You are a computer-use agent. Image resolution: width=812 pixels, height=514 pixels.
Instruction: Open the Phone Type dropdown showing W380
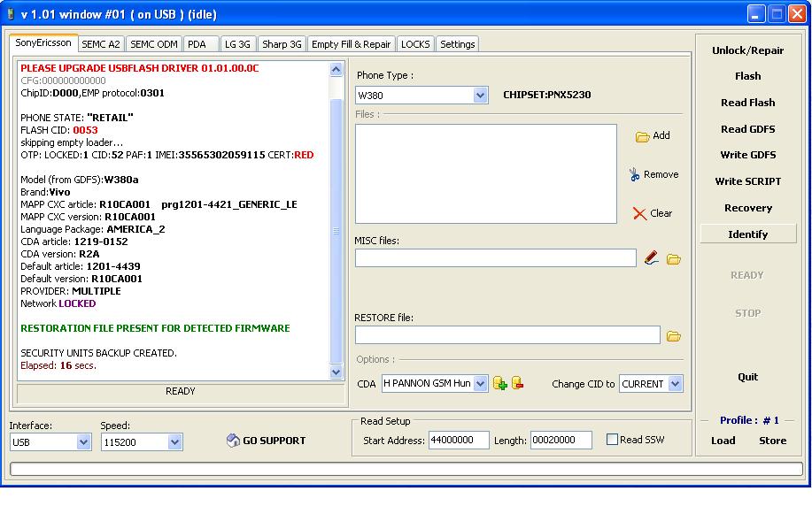480,96
